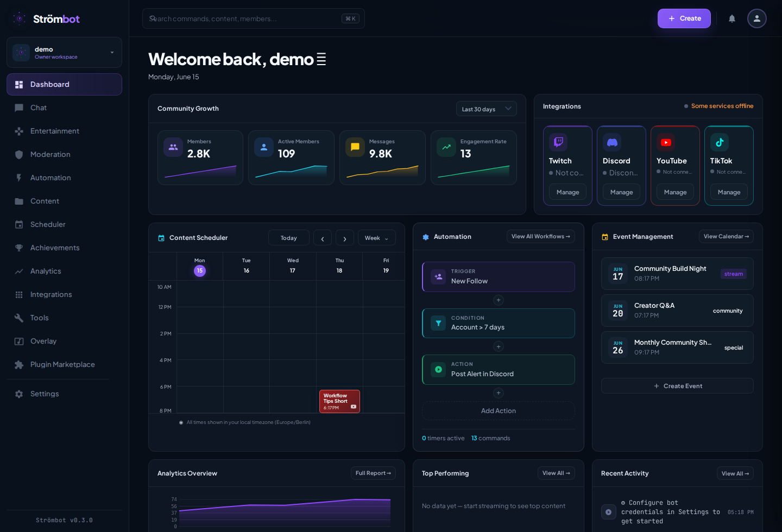
Task: Open the Week view dropdown
Action: point(377,238)
